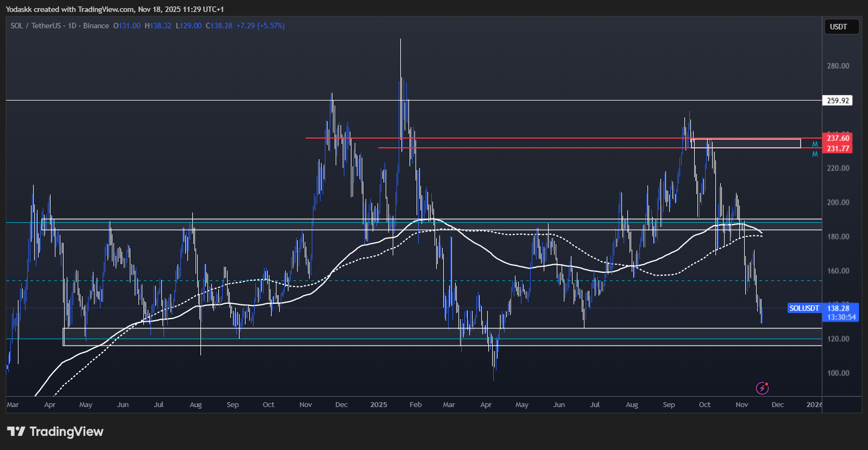Click the 100.00 price scale label

pyautogui.click(x=838, y=373)
